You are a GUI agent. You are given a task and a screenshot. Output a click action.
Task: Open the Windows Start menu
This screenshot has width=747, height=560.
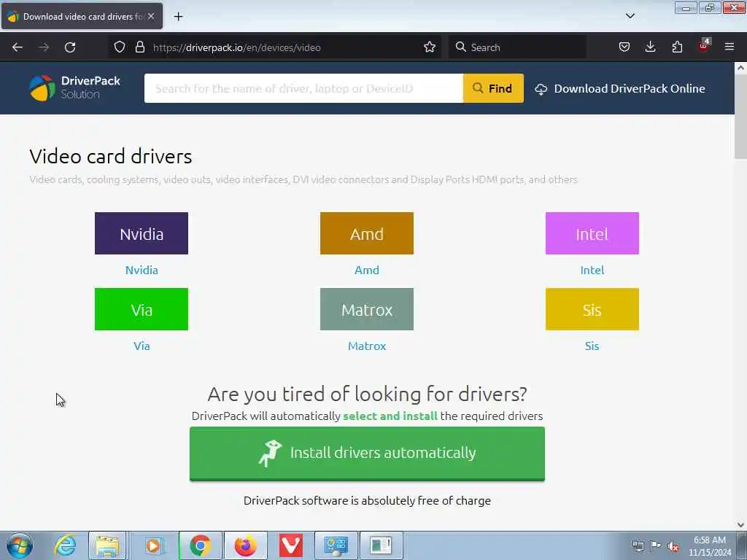pyautogui.click(x=20, y=545)
